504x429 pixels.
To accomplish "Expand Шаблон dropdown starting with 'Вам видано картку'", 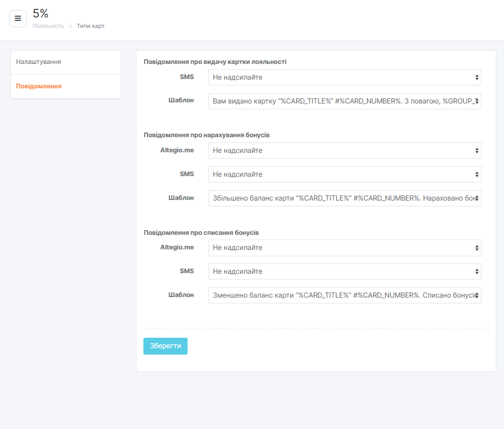I will pyautogui.click(x=344, y=101).
